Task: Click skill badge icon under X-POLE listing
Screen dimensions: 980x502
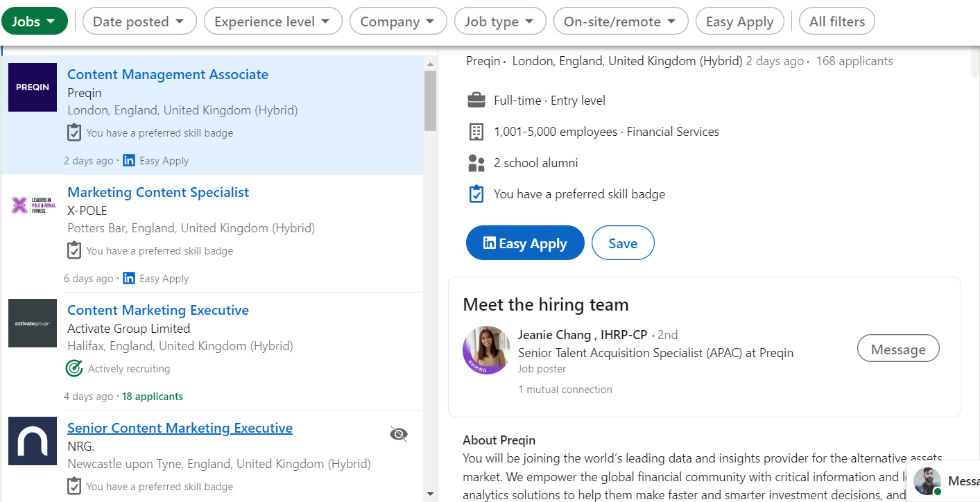Action: pos(74,250)
